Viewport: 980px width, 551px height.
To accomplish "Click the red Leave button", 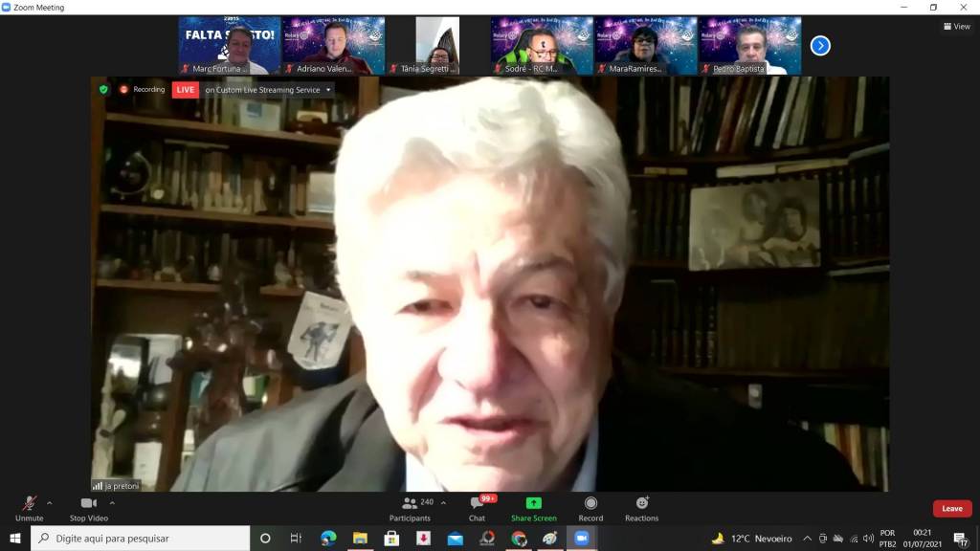I will (951, 509).
